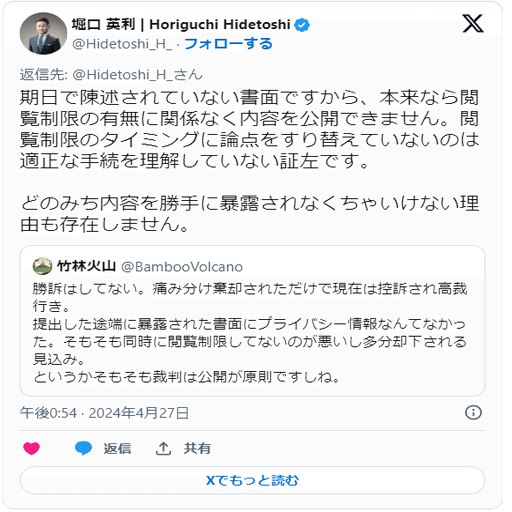Click the 竹林火山 display name
The width and height of the screenshot is (512, 512).
86,266
